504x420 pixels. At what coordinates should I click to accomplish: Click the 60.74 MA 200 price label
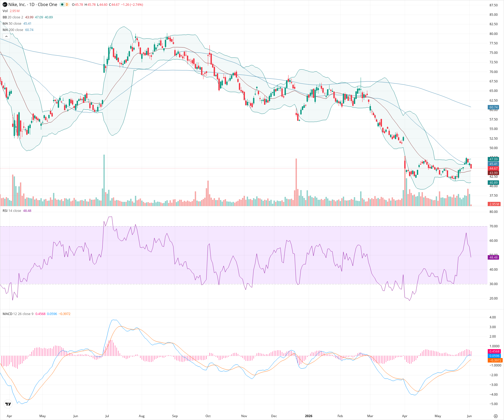(x=493, y=107)
